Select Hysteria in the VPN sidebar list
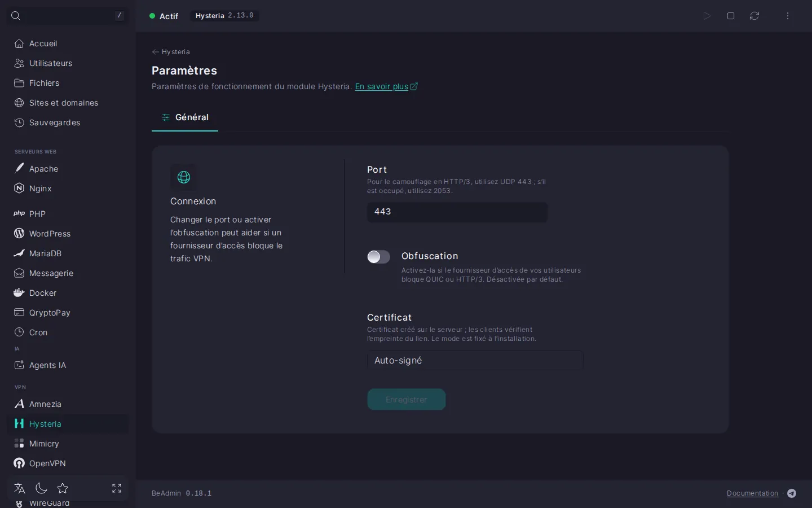Viewport: 812px width, 508px height. click(x=68, y=424)
